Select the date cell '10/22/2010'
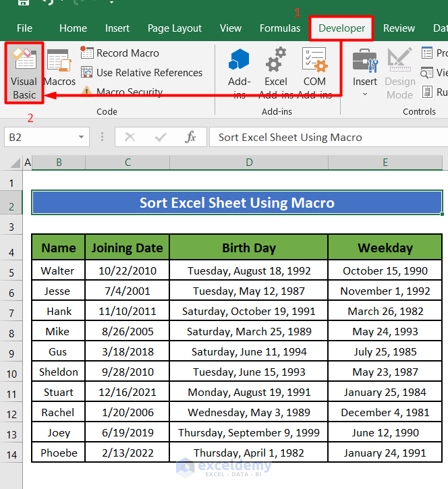This screenshot has width=448, height=489. pos(128,270)
